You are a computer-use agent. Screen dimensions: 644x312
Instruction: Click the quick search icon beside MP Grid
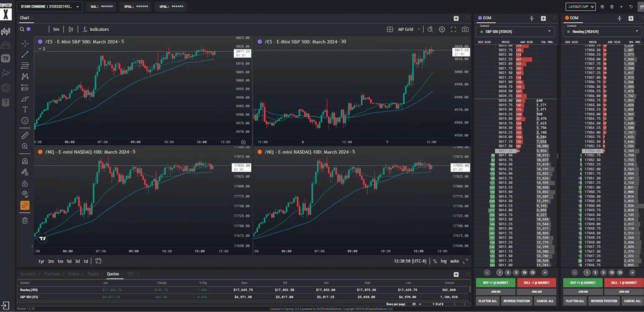[x=430, y=29]
